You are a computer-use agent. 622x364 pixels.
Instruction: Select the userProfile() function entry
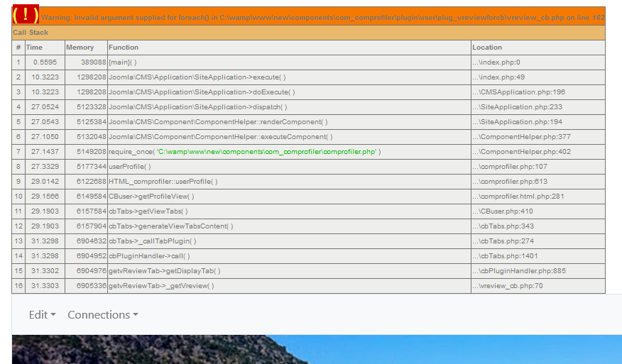(x=130, y=167)
